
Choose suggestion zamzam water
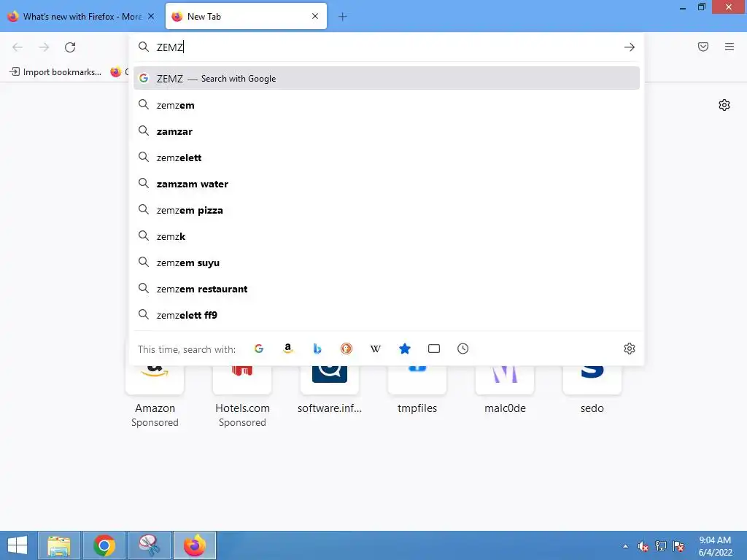point(387,184)
